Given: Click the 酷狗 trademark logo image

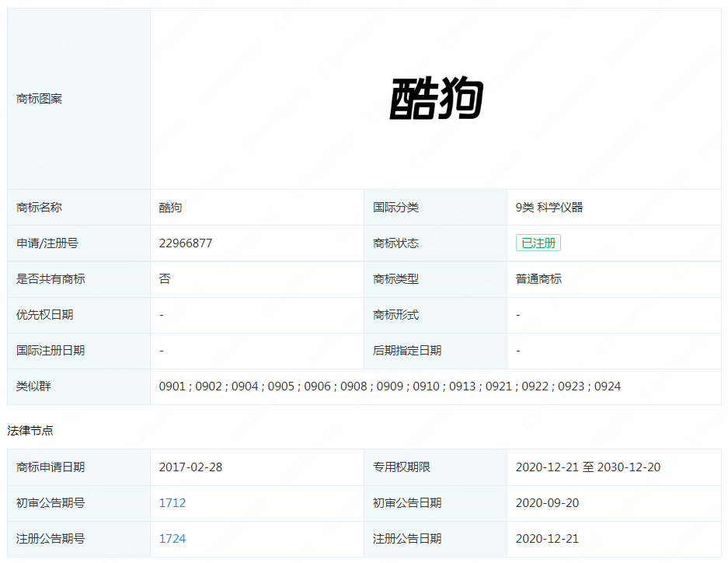Looking at the screenshot, I should coord(436,99).
